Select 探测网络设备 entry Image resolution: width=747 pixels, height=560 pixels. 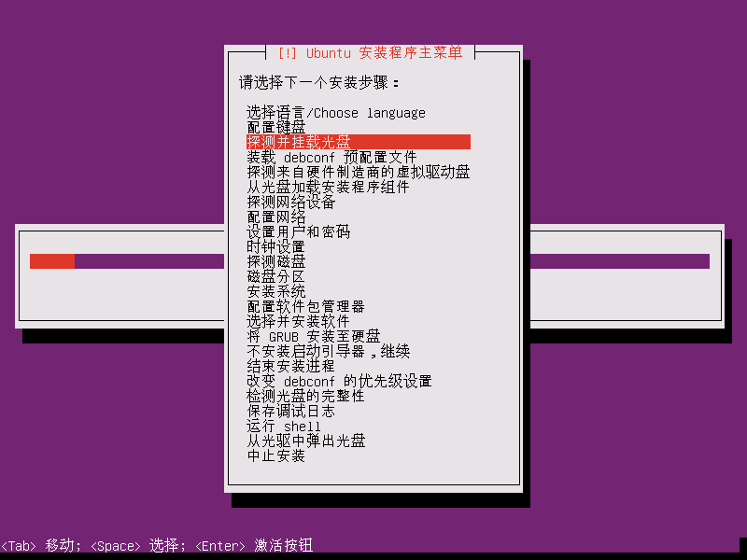pos(291,202)
